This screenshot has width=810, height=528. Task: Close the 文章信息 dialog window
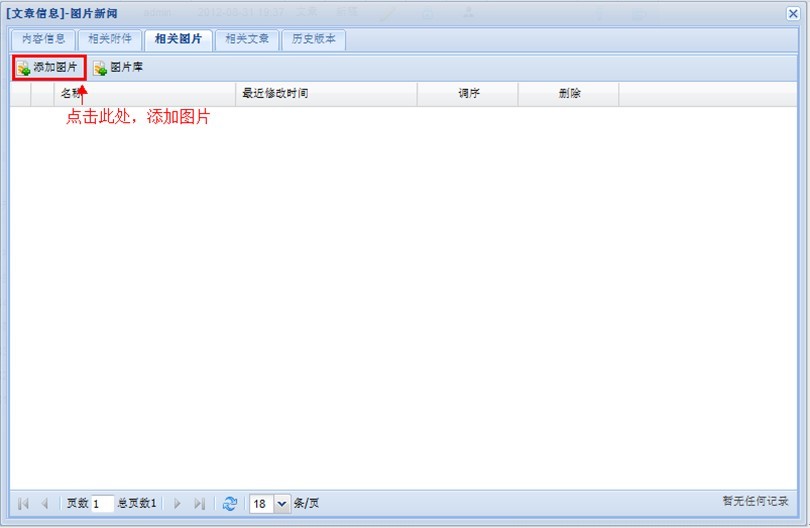tap(793, 13)
